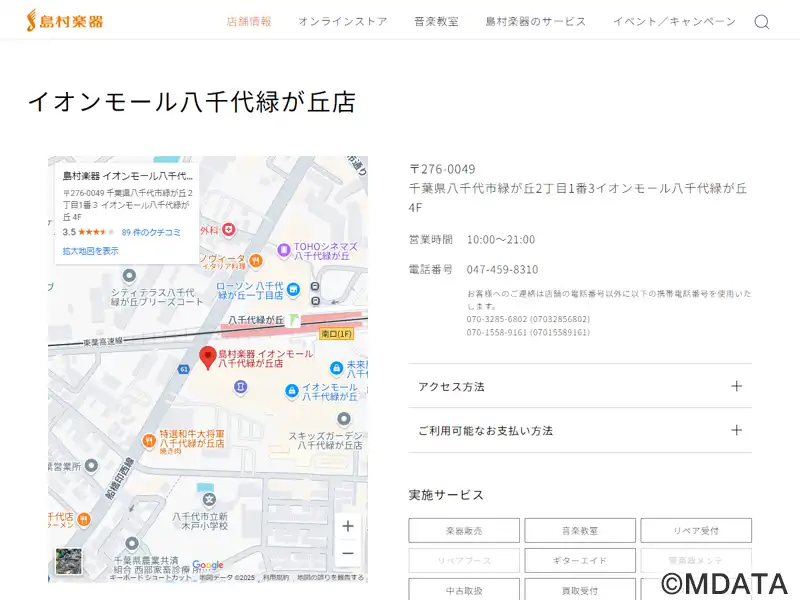Image resolution: width=800 pixels, height=600 pixels.
Task: Click the イオンモール八千代緑が丘 blue shopping marker
Action: point(291,391)
